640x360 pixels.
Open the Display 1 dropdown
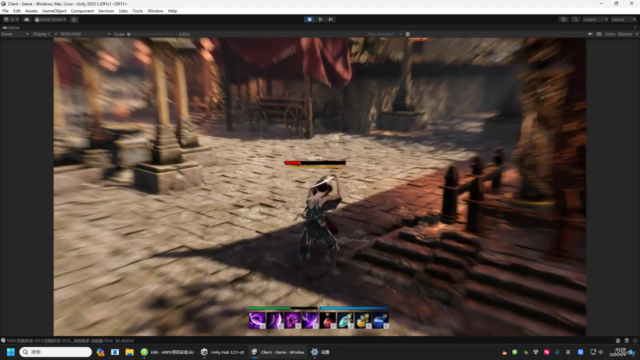tap(44, 34)
